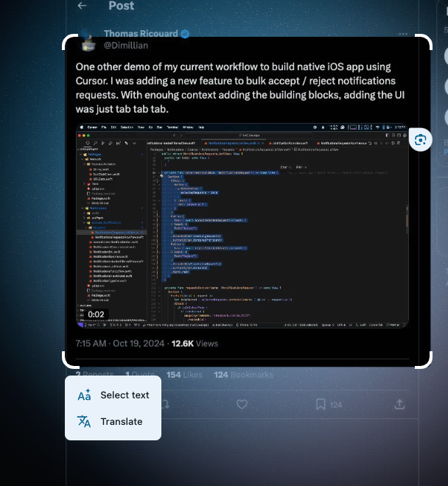Click the top-right selection corner handle
This screenshot has height=486, width=448.
(x=424, y=41)
